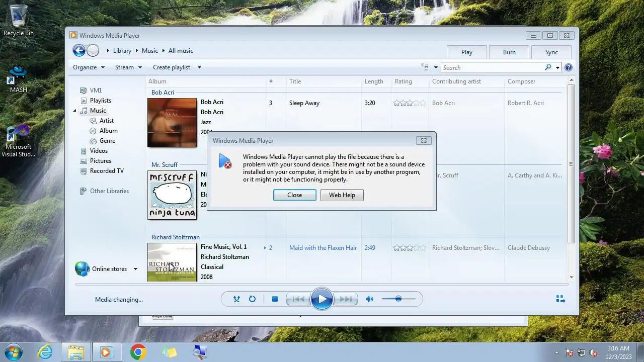Click Library in the breadcrumb
The image size is (644, 362).
click(x=122, y=51)
